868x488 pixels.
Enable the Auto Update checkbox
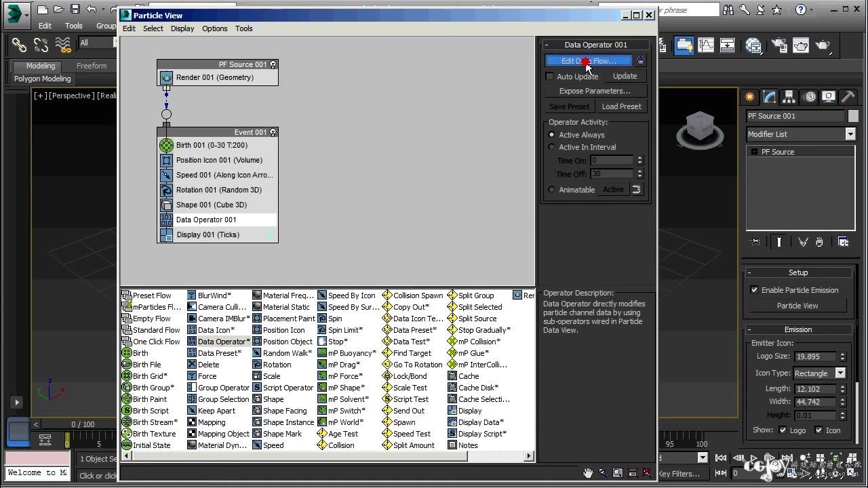click(x=550, y=77)
